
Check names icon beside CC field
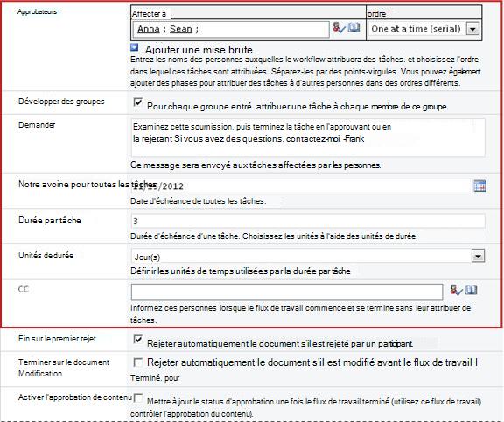pos(456,290)
